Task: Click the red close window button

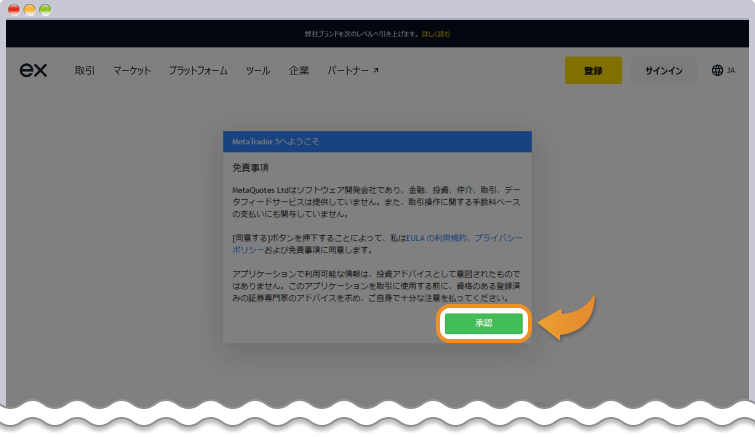Action: click(14, 10)
